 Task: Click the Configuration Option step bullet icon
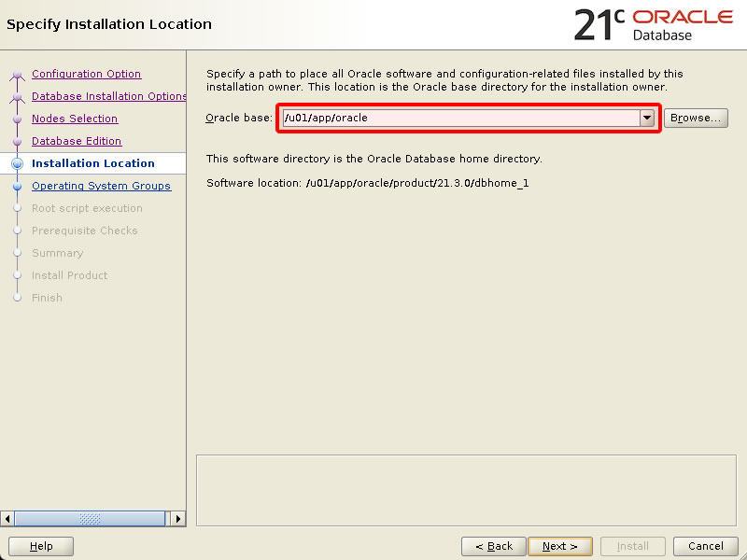pyautogui.click(x=17, y=75)
